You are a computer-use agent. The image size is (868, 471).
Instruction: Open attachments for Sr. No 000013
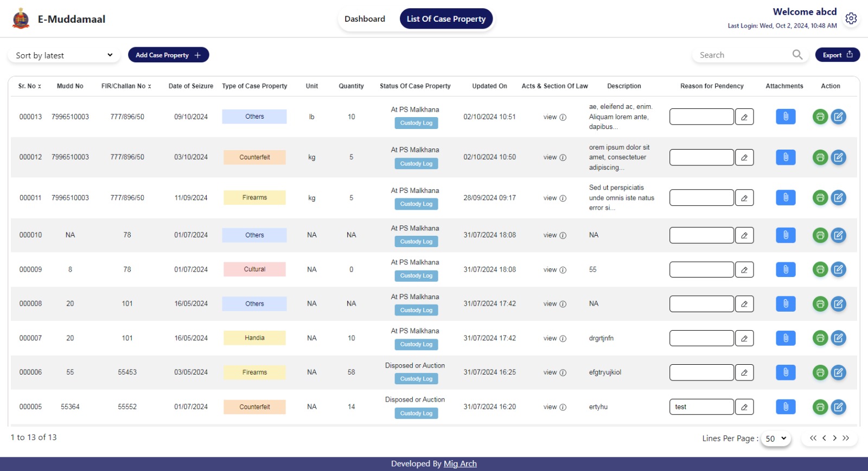point(786,117)
